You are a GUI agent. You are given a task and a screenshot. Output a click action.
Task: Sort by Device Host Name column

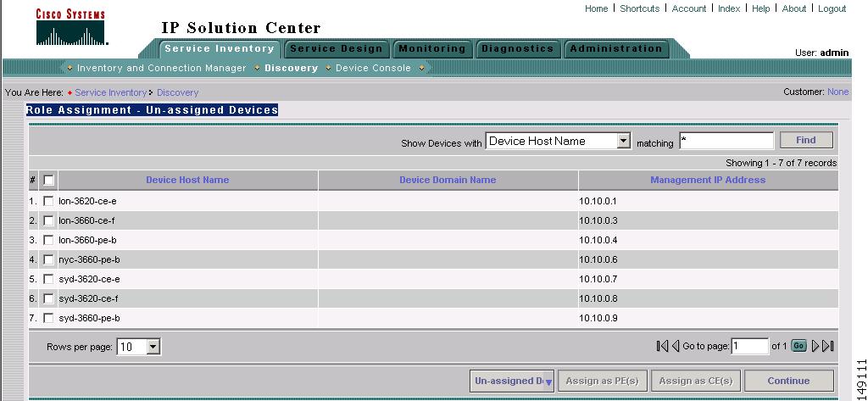tap(187, 180)
